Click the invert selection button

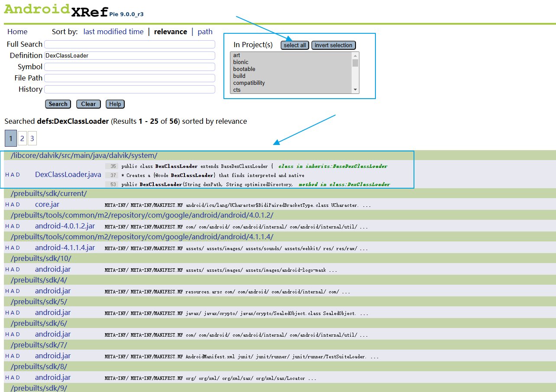pyautogui.click(x=333, y=45)
